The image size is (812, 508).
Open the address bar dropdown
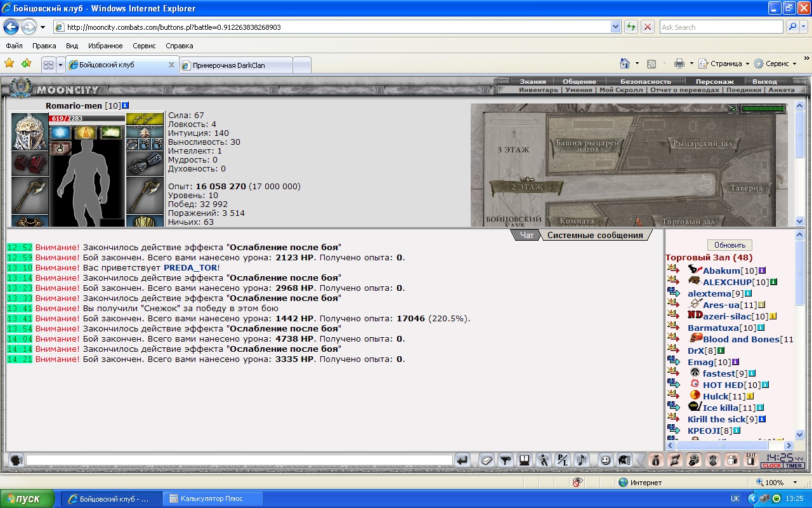615,27
